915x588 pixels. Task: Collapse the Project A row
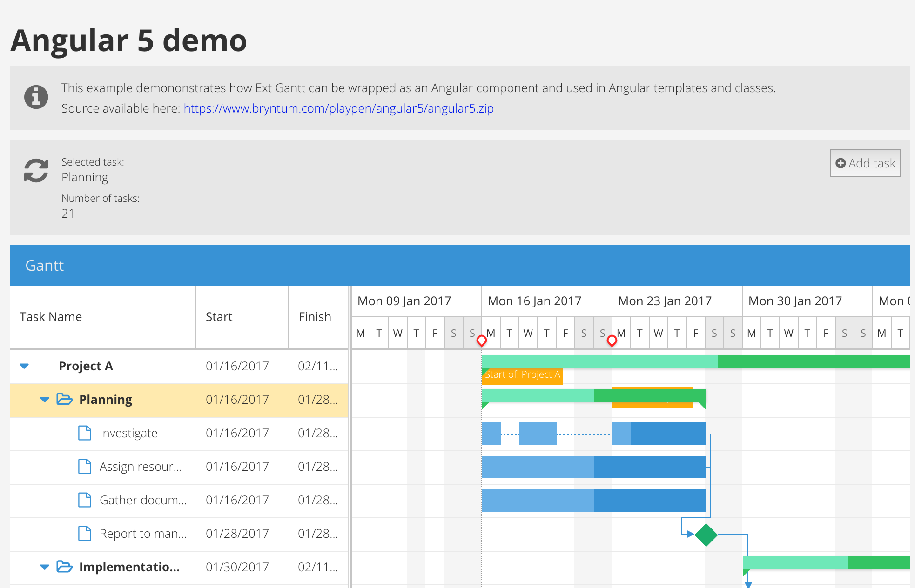[x=24, y=366]
